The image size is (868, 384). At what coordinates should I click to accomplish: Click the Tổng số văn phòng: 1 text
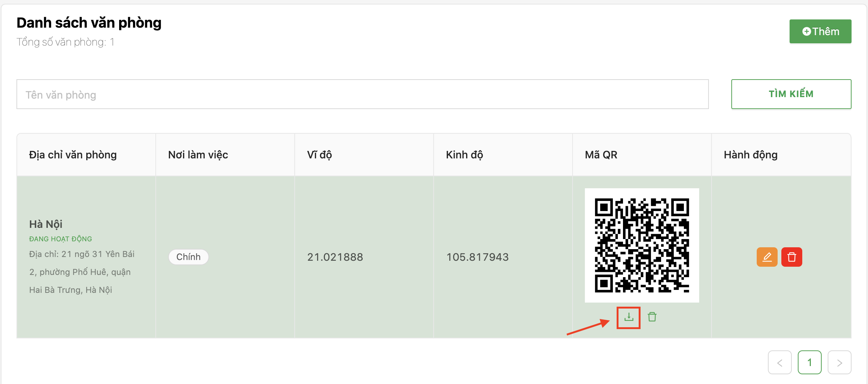pyautogui.click(x=65, y=42)
